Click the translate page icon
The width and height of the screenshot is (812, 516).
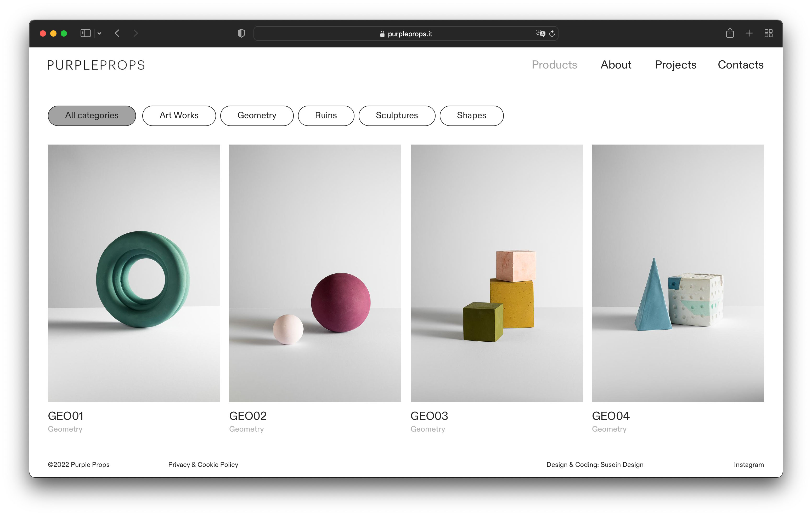click(x=540, y=33)
